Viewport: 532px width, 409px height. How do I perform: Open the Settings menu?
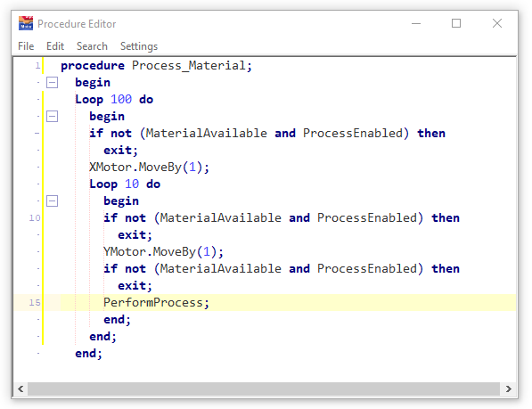click(139, 46)
